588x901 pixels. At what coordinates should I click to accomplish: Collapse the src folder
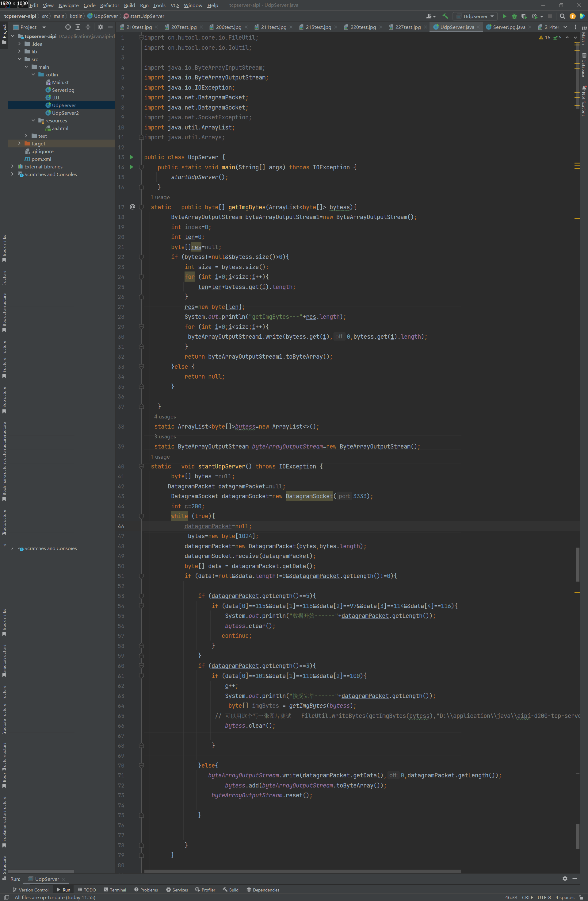click(19, 59)
